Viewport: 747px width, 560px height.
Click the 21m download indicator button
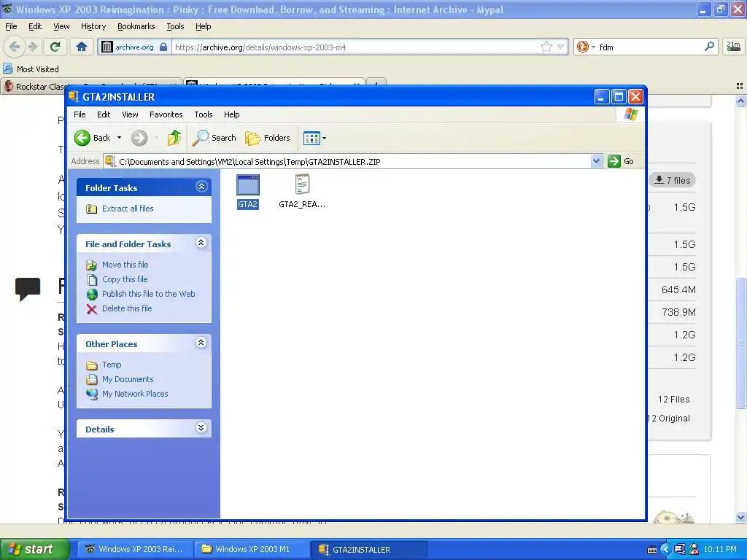(734, 47)
